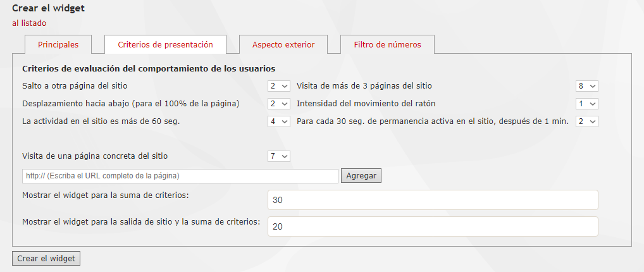Screen dimensions: 644x272
Task: Select the Criterios de presentación tab
Action: [x=165, y=45]
